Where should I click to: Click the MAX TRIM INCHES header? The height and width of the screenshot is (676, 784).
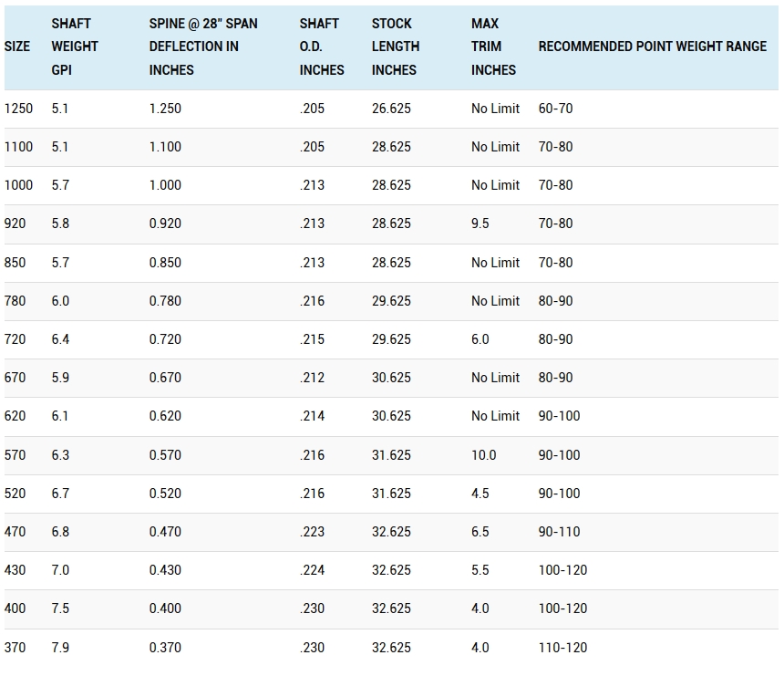click(x=493, y=47)
